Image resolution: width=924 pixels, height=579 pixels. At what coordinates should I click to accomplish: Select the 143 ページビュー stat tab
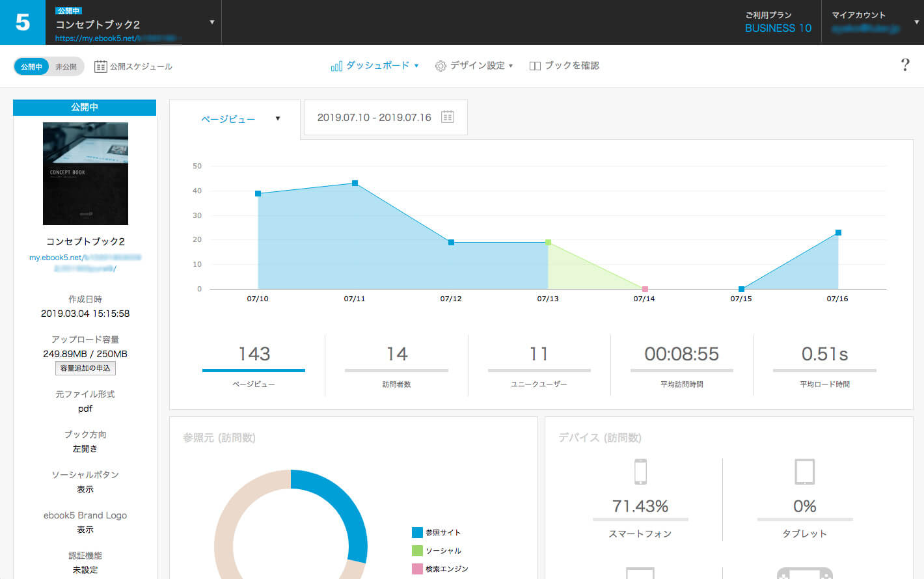(254, 365)
